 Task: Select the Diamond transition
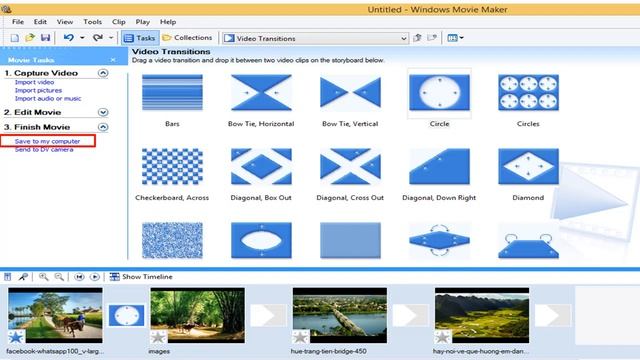click(528, 167)
